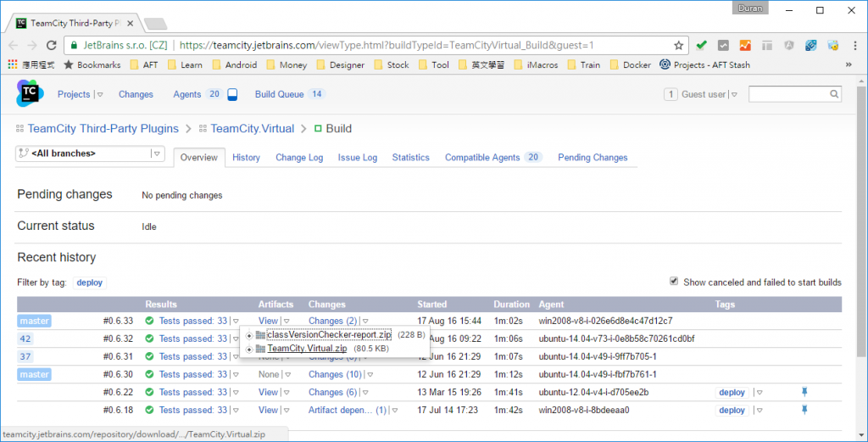Image resolution: width=868 pixels, height=442 pixels.
Task: Click success icon for build #0.6.30
Action: coord(149,374)
